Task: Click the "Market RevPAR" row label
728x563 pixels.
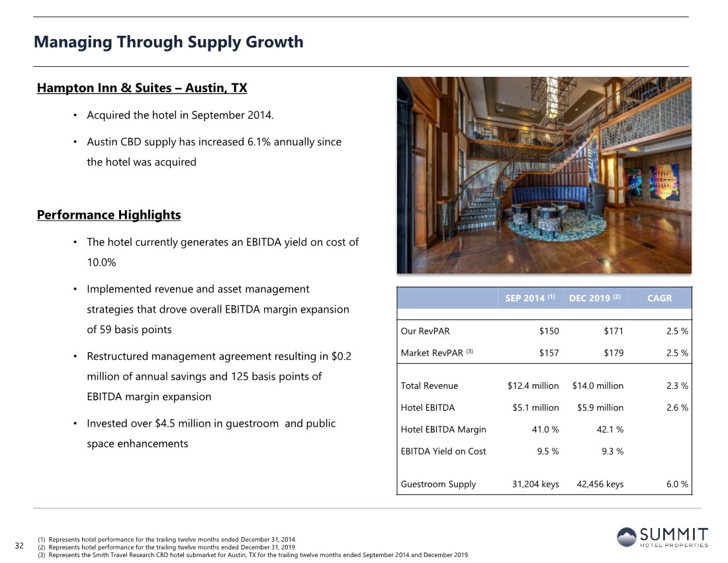Action: pyautogui.click(x=437, y=353)
